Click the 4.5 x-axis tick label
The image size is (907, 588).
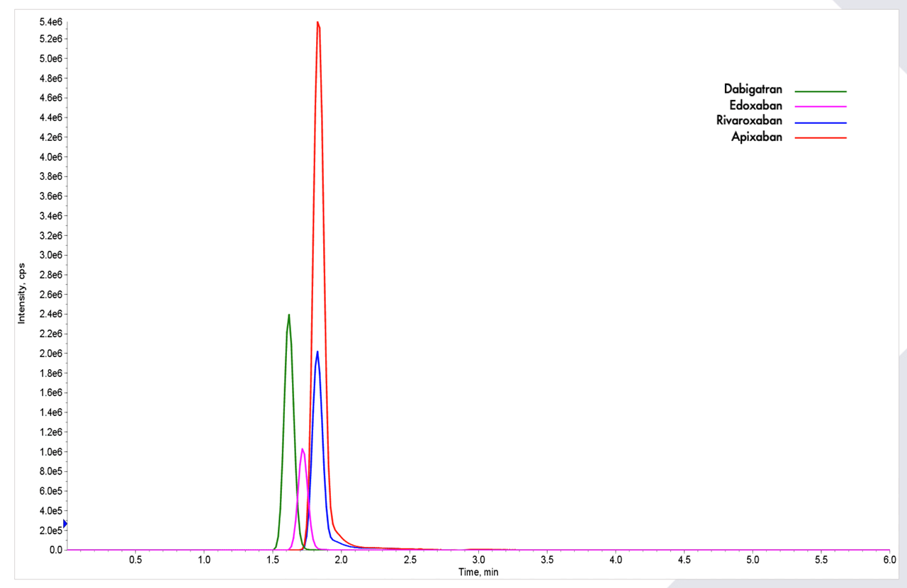click(x=684, y=560)
